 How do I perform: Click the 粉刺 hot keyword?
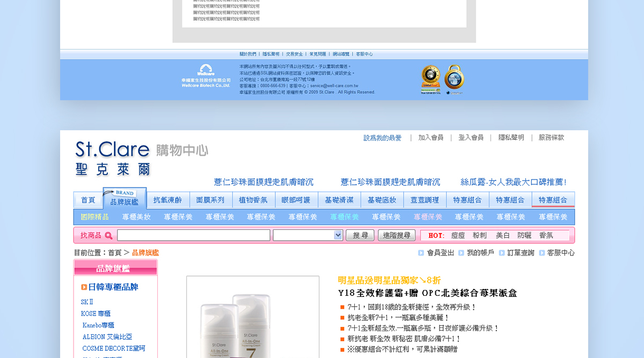pyautogui.click(x=480, y=235)
